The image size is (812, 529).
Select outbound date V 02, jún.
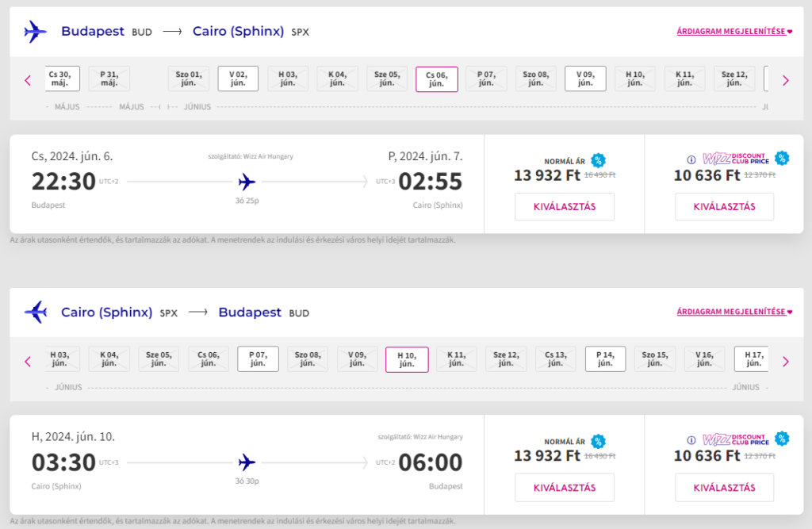tap(238, 79)
